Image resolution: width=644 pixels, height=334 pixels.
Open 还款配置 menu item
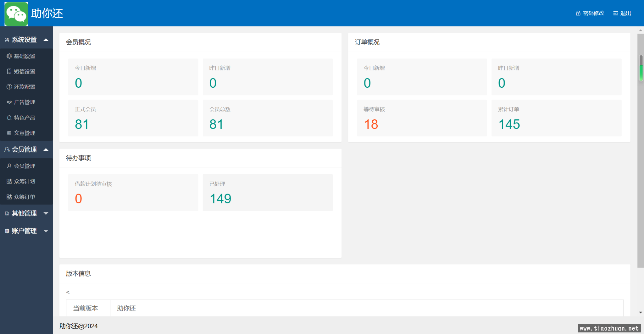[26, 87]
